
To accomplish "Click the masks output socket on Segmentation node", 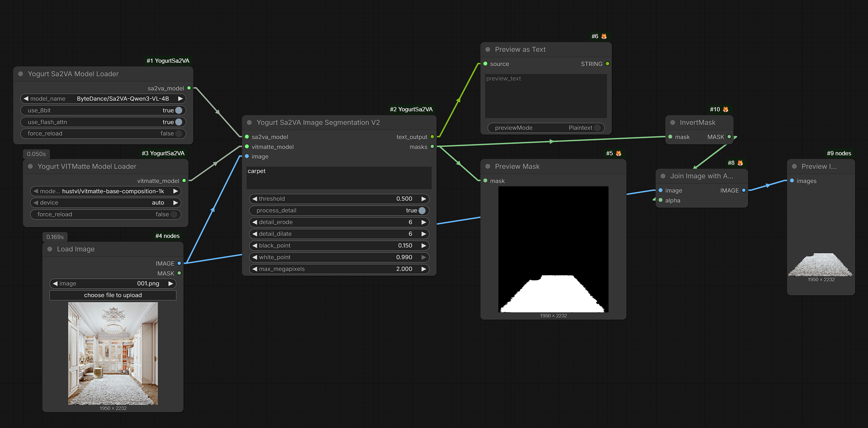I will point(432,146).
